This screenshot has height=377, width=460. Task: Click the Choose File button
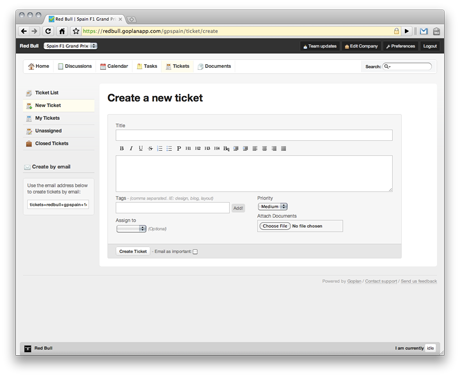[275, 226]
